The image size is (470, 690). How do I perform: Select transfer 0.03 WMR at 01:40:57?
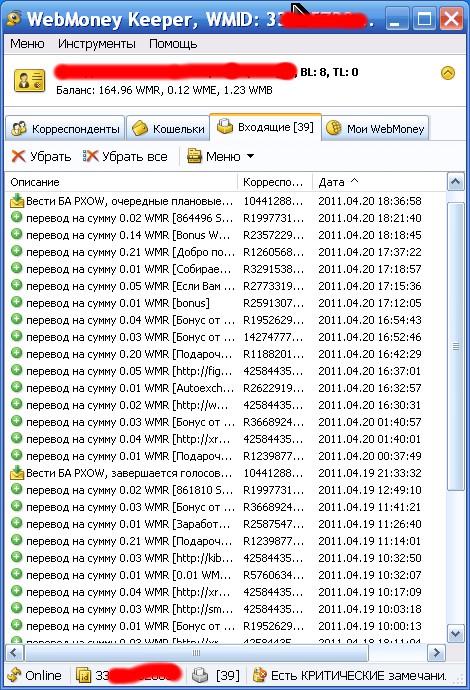pos(226,422)
